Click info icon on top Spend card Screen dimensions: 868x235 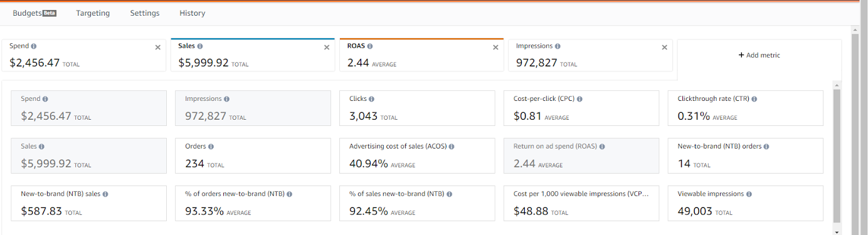point(34,46)
